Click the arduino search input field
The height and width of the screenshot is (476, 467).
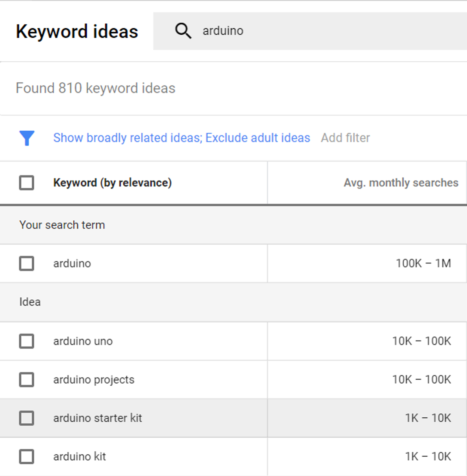[310, 31]
